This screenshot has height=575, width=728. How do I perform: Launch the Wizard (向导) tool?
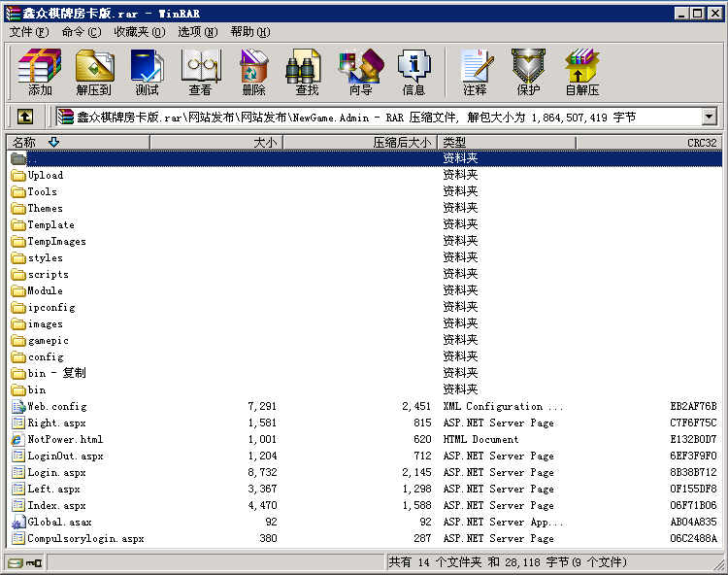click(x=360, y=72)
